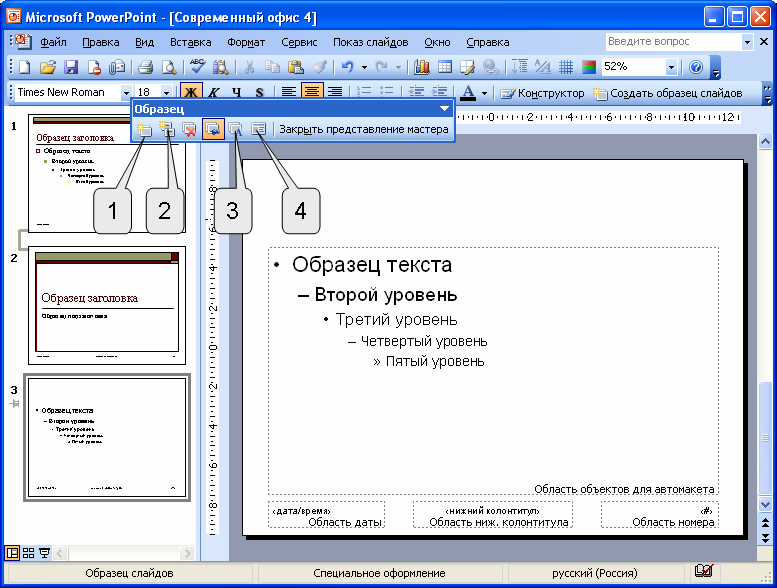Click the Permission document icon
The height and width of the screenshot is (588, 777).
pyautogui.click(x=94, y=67)
